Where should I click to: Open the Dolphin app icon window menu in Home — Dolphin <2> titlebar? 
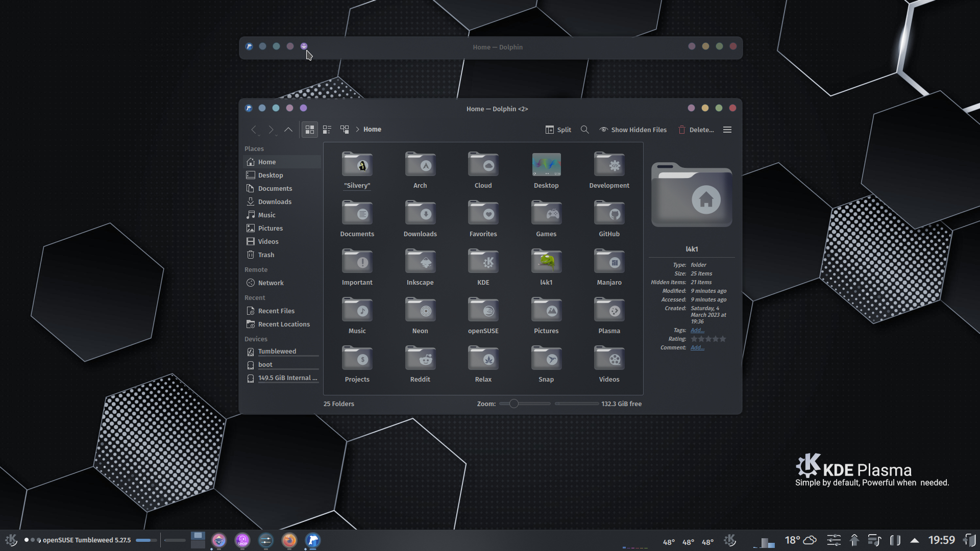[249, 108]
